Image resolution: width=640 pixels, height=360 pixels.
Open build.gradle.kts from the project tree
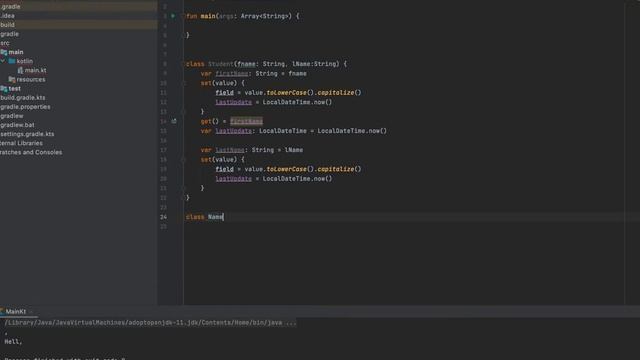pyautogui.click(x=23, y=98)
